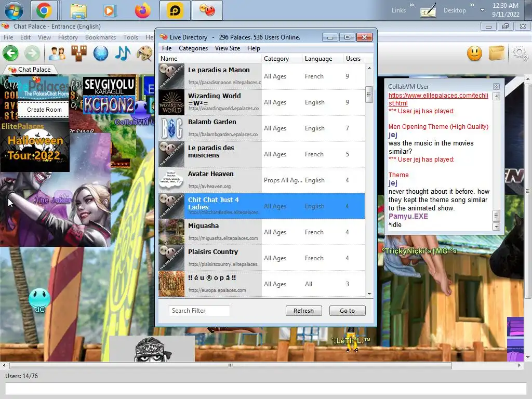
Task: Open the cardboard box props icon
Action: 497,54
